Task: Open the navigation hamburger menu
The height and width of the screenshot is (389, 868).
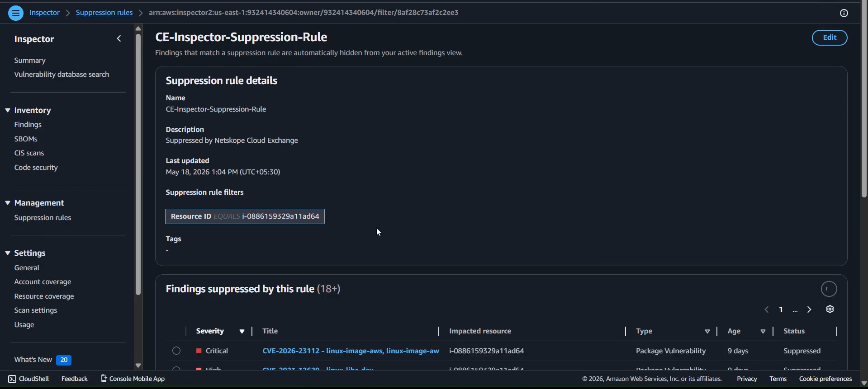Action: tap(16, 13)
